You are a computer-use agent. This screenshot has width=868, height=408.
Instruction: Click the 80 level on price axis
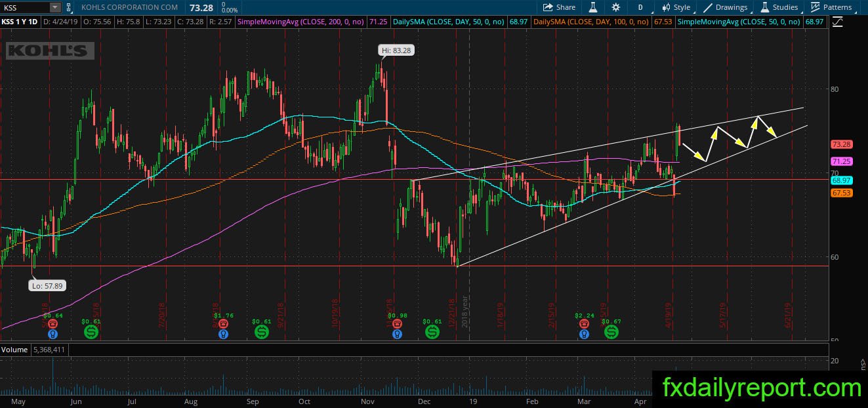coord(835,89)
